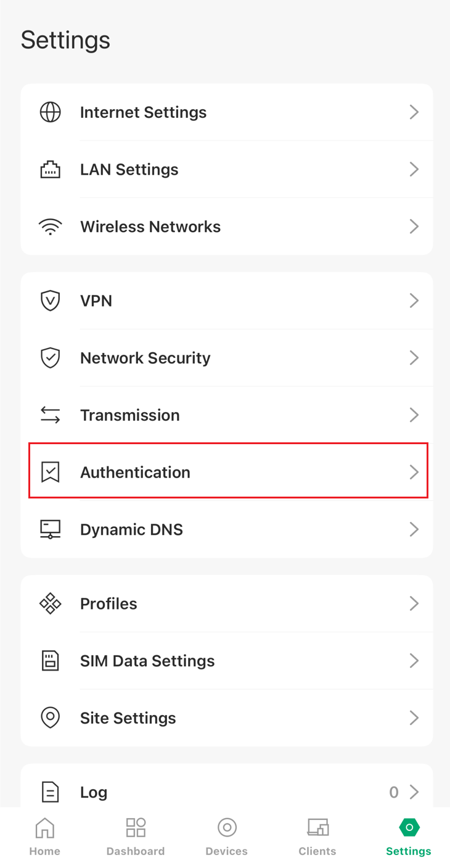
Task: Tap the globe icon beside Internet Settings
Action: pyautogui.click(x=50, y=112)
